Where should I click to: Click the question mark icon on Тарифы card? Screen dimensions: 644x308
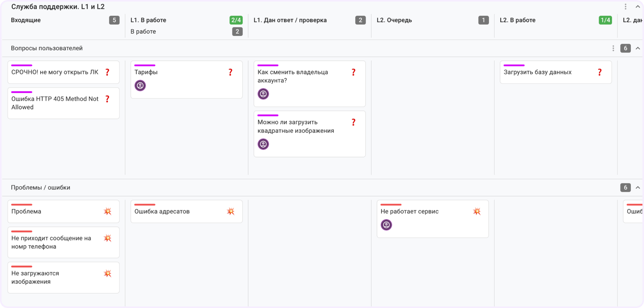(x=231, y=72)
